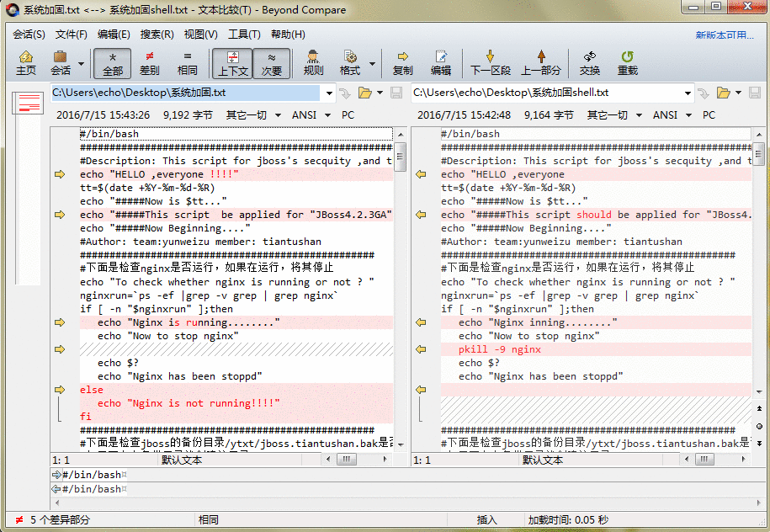Click the right file path input field
The height and width of the screenshot is (532, 770).
pyautogui.click(x=547, y=93)
